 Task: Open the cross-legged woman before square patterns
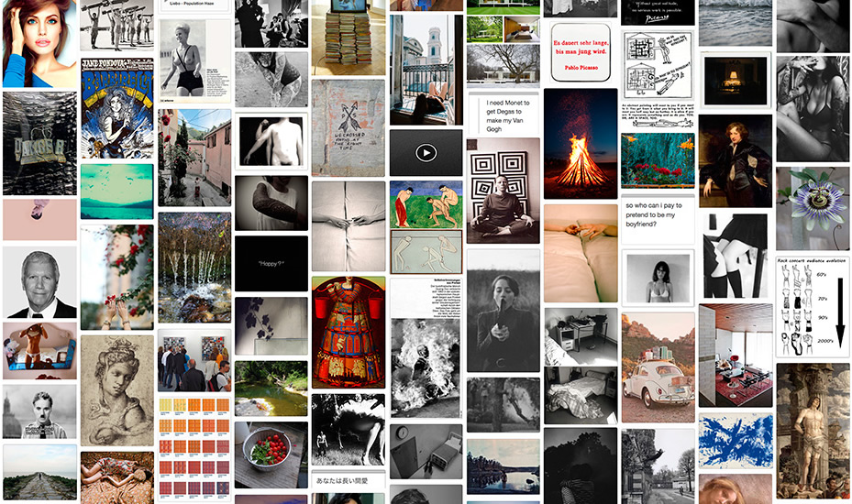pos(503,191)
